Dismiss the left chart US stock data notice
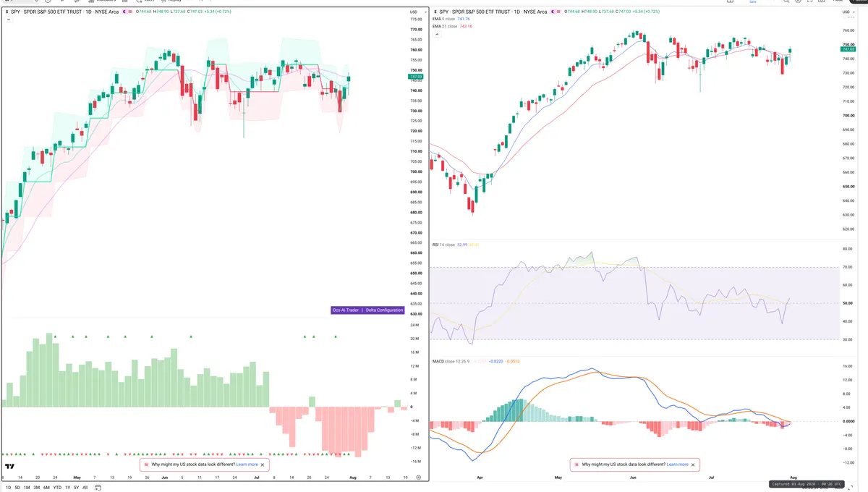868x492 pixels. tap(263, 465)
